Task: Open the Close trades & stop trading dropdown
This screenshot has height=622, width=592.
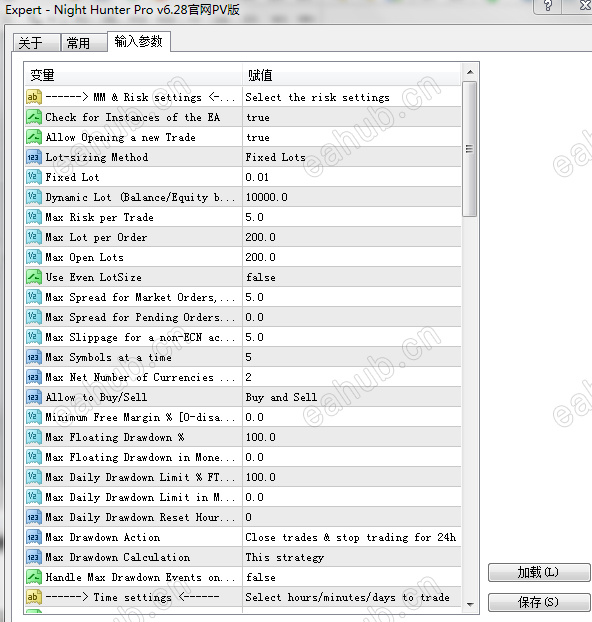Action: coord(352,537)
